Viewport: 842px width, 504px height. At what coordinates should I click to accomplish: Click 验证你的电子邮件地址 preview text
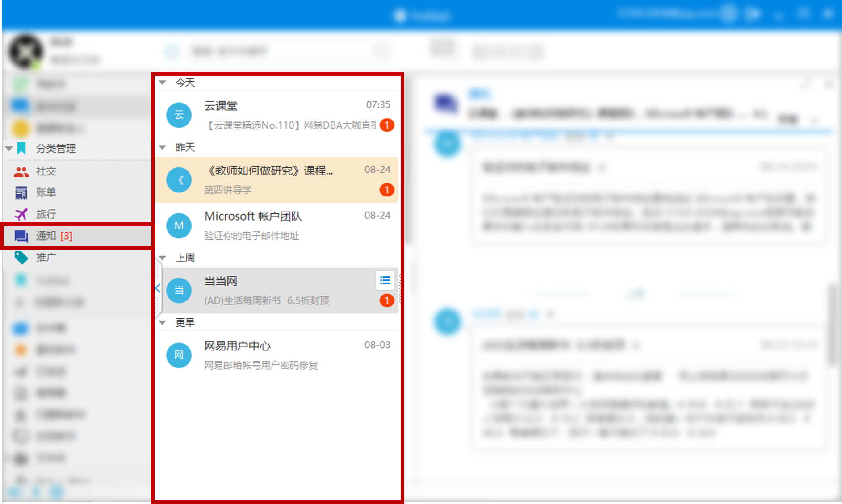tap(251, 236)
